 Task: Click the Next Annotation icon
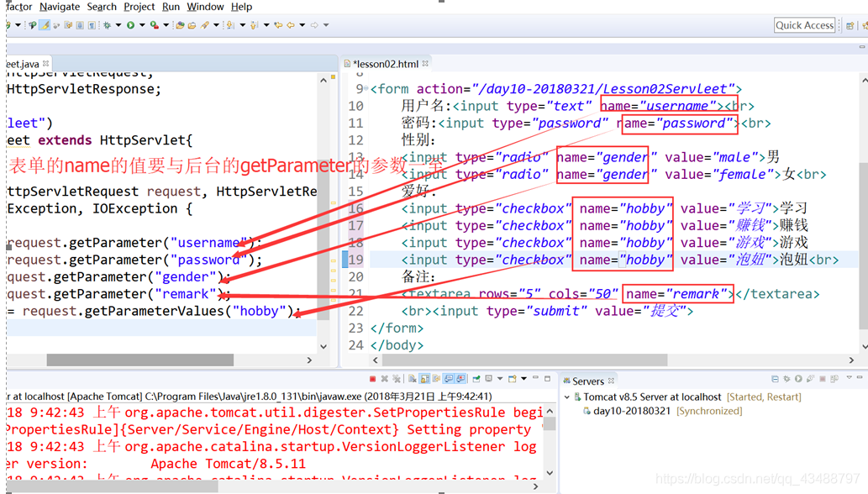[230, 25]
